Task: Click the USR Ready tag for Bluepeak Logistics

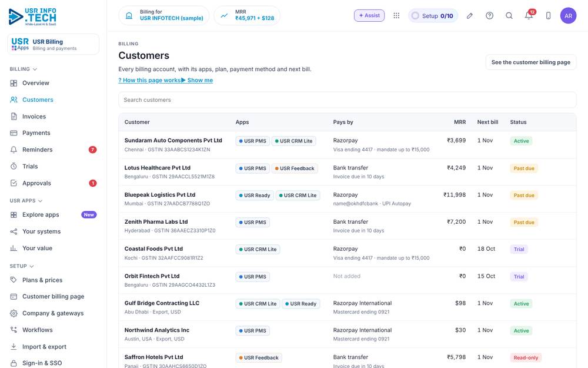Action: (x=254, y=195)
